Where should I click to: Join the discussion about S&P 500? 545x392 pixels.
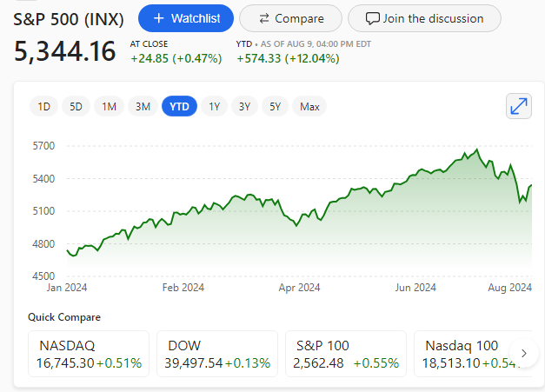click(424, 18)
